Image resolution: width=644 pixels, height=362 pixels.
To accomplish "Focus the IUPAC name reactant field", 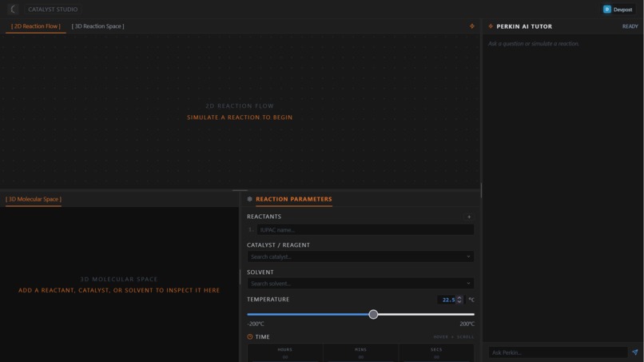I will tap(365, 229).
